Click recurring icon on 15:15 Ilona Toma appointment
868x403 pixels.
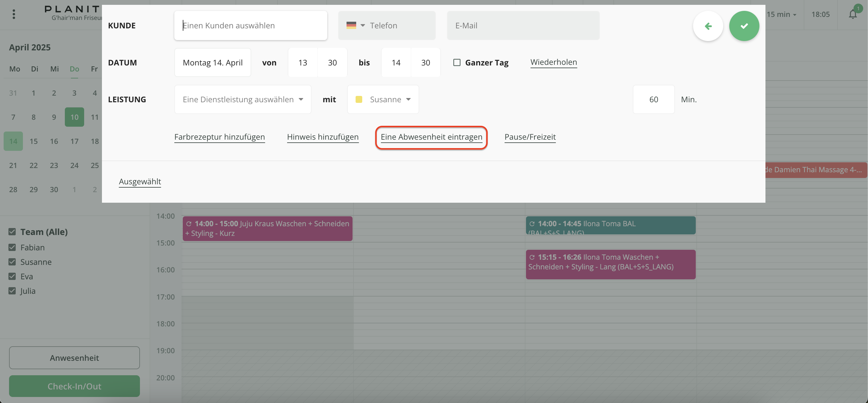pos(532,257)
